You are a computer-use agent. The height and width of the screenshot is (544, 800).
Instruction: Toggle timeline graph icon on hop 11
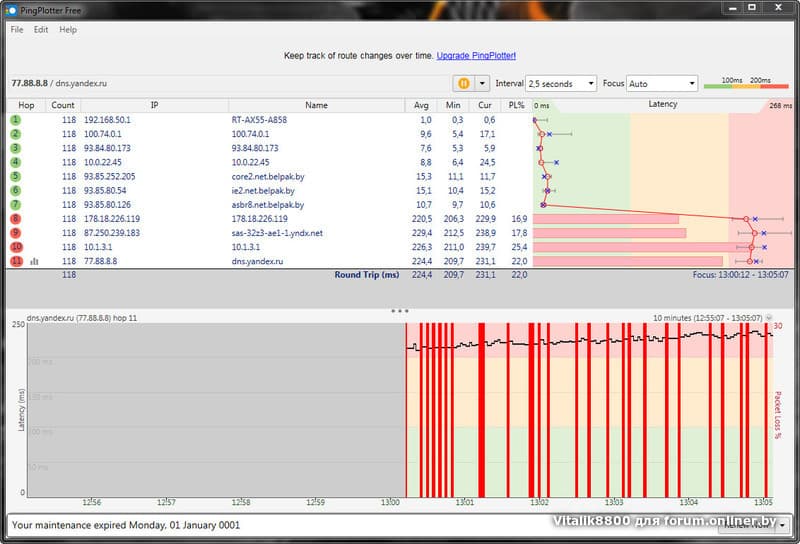34,261
